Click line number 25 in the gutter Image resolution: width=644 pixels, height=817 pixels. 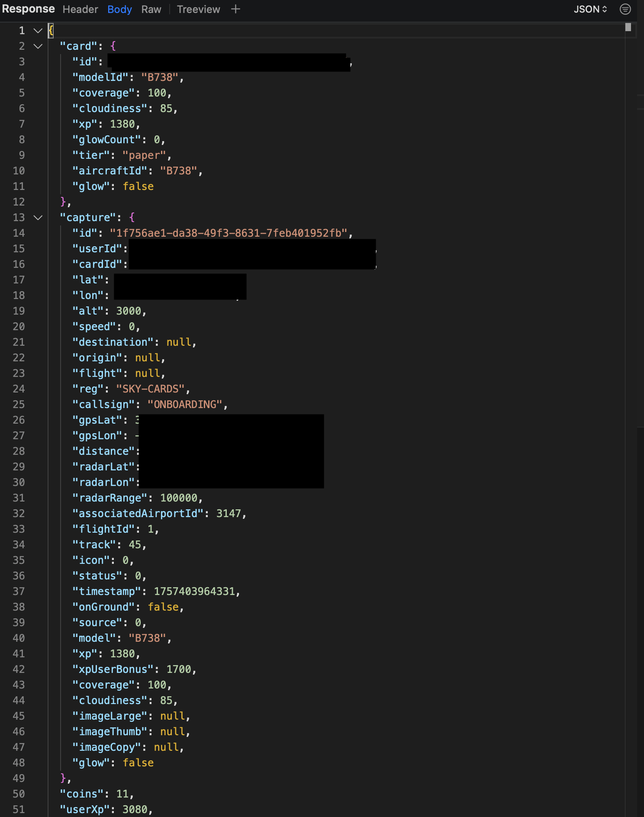[19, 405]
